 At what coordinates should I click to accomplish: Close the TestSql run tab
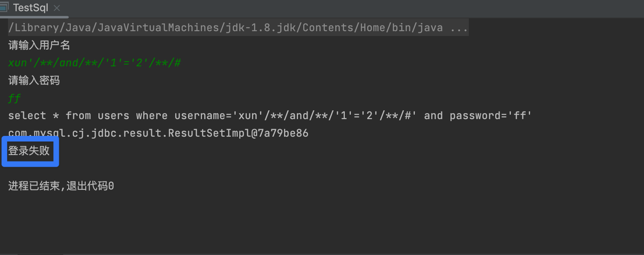coord(57,8)
